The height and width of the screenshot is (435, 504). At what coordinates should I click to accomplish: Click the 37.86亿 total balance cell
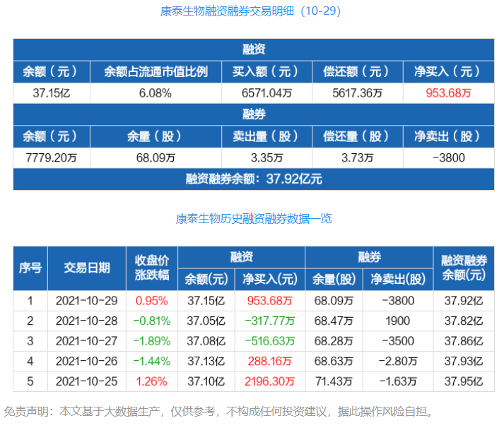pos(464,341)
